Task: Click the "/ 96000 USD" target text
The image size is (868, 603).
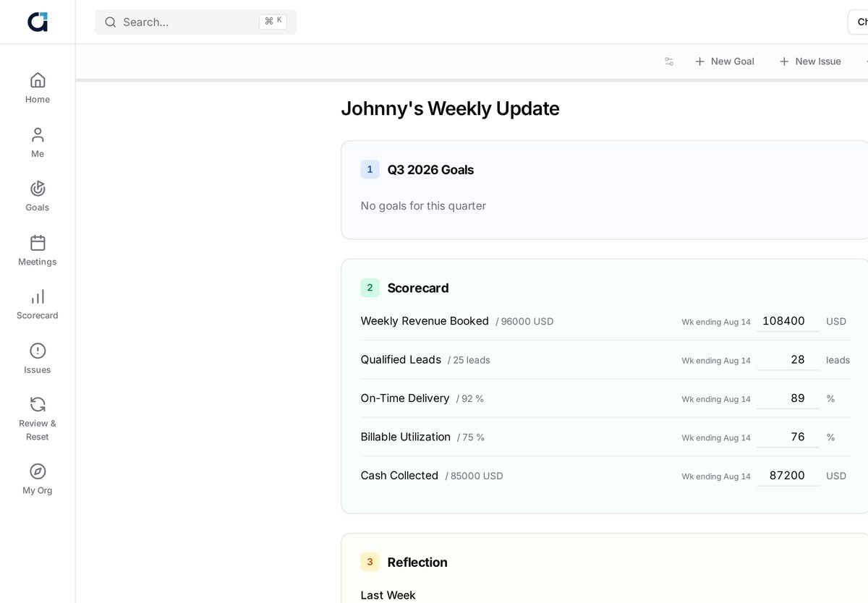Action: (x=524, y=322)
